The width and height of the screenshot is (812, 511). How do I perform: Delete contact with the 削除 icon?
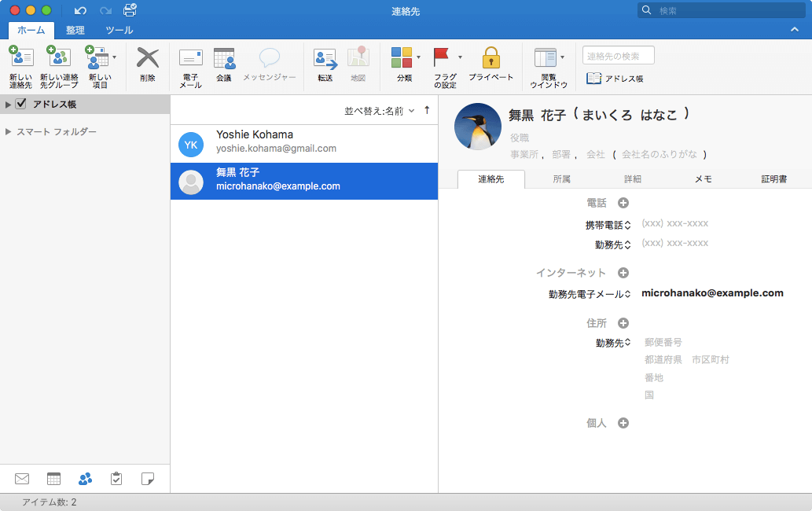148,58
